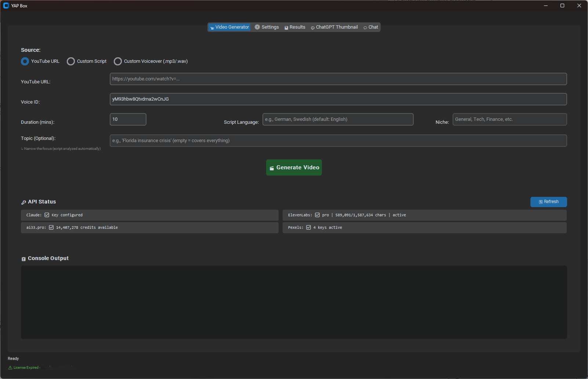This screenshot has width=588, height=379.
Task: Start generation with Generate Video button
Action: click(294, 167)
